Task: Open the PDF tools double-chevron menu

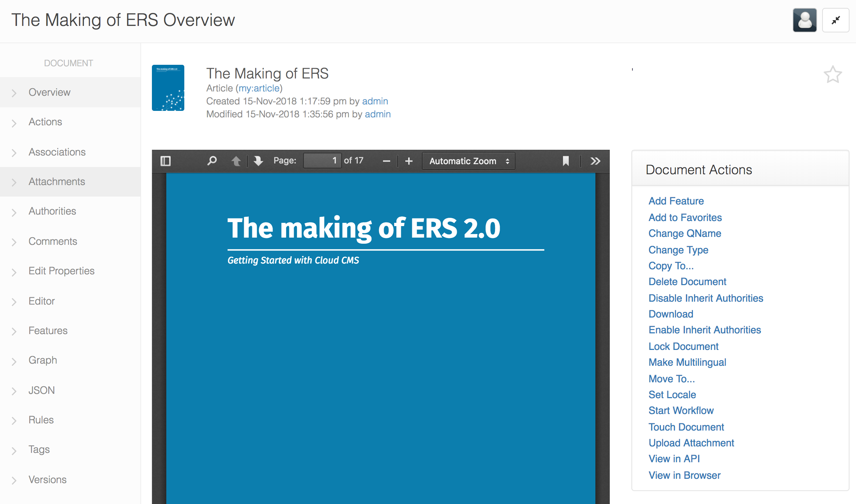Action: (595, 161)
